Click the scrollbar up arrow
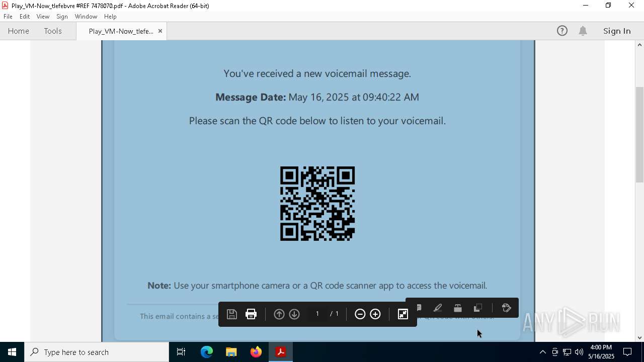 (x=639, y=45)
